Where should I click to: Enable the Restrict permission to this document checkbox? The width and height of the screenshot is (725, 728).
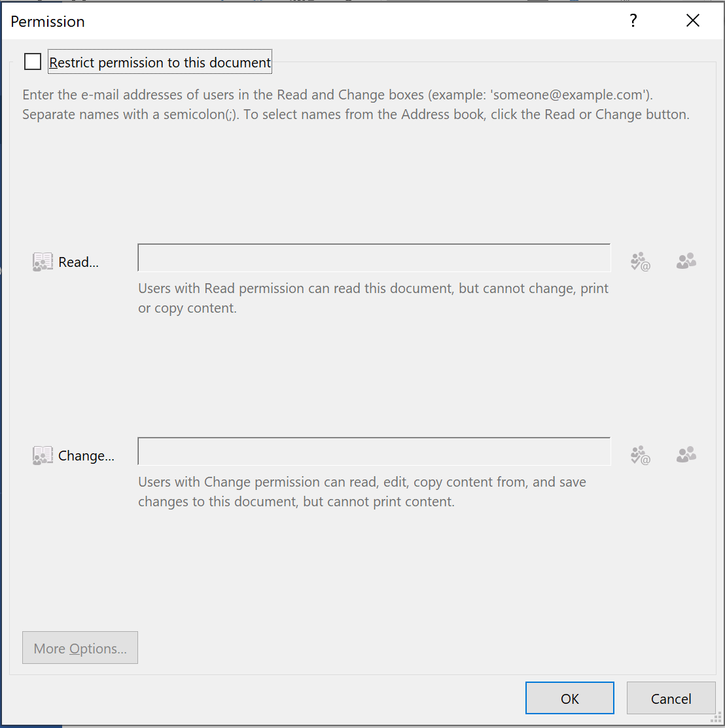33,61
